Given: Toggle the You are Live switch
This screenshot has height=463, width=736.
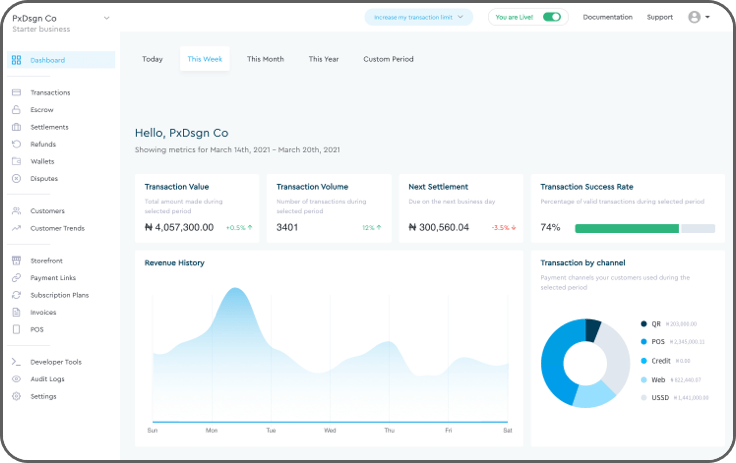Looking at the screenshot, I should click(x=551, y=17).
